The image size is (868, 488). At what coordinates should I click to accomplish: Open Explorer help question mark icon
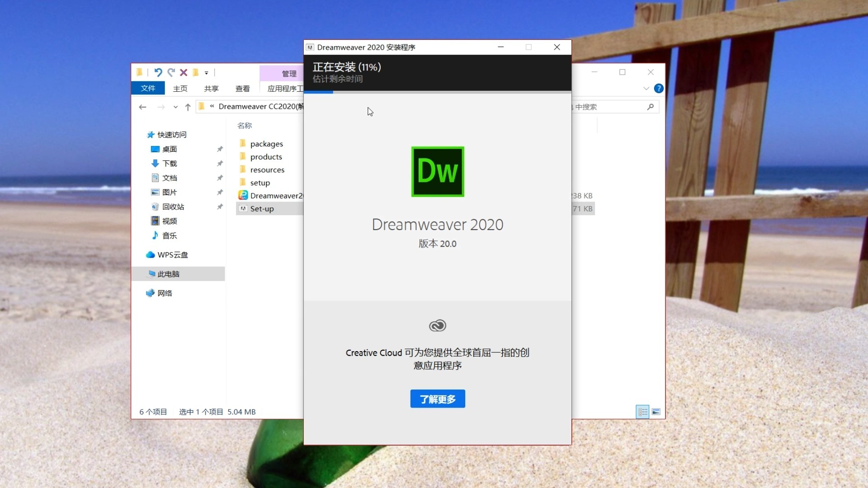[x=659, y=89]
